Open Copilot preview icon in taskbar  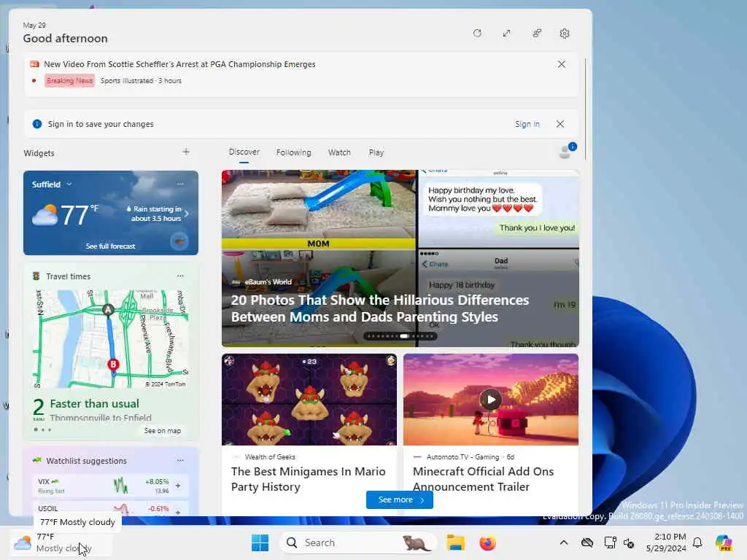tap(724, 542)
